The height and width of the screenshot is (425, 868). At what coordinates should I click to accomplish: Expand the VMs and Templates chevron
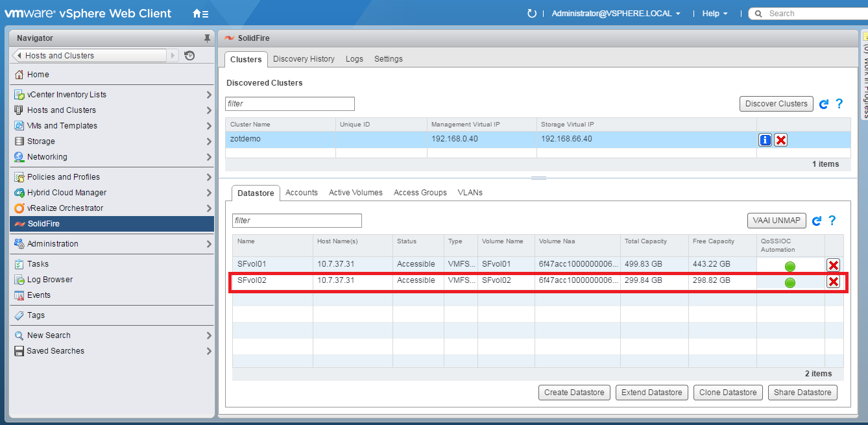click(209, 126)
